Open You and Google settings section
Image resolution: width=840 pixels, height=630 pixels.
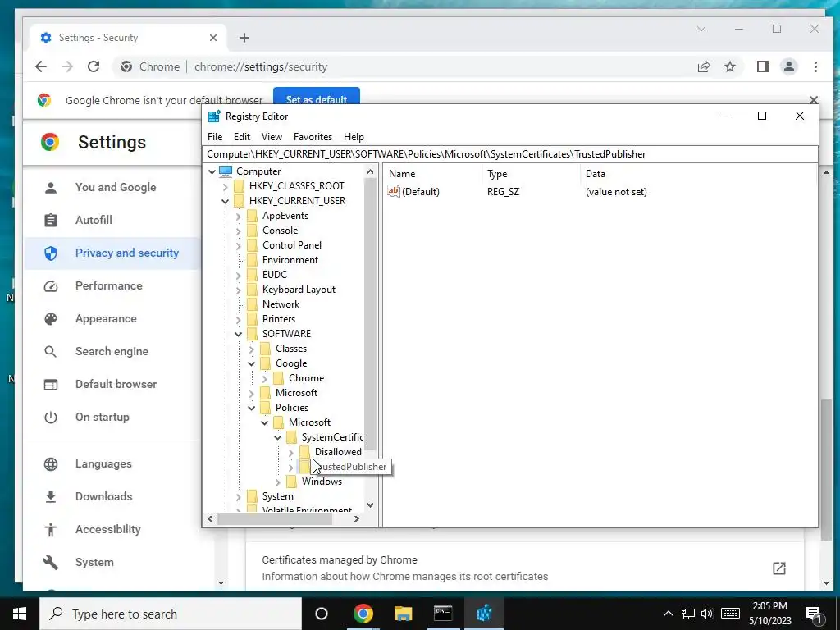116,187
